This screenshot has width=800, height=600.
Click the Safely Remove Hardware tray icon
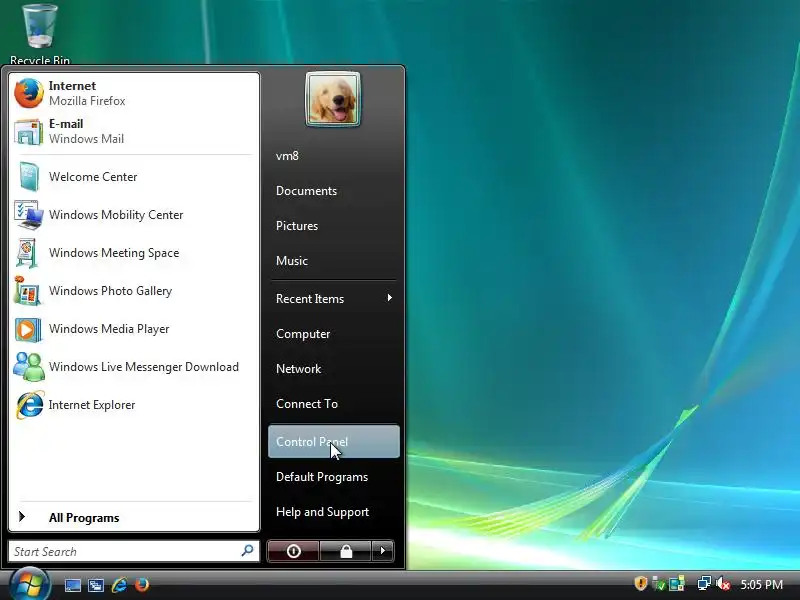coord(659,584)
